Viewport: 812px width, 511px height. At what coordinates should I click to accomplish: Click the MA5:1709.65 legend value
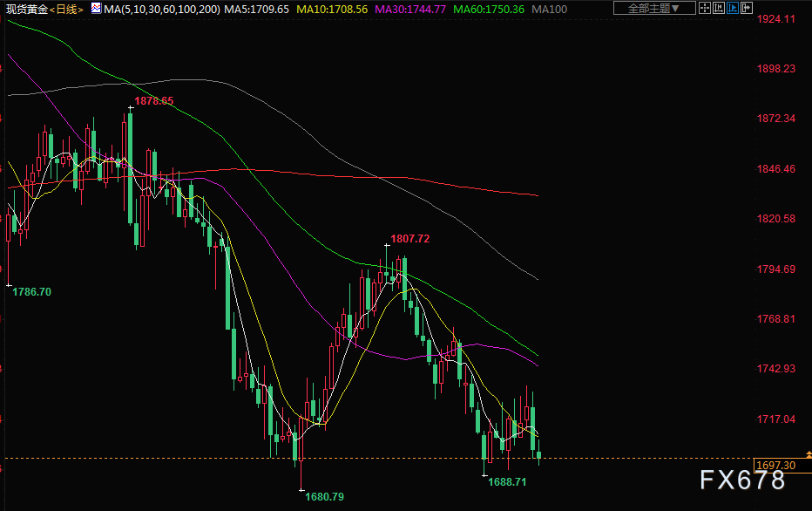click(x=256, y=9)
